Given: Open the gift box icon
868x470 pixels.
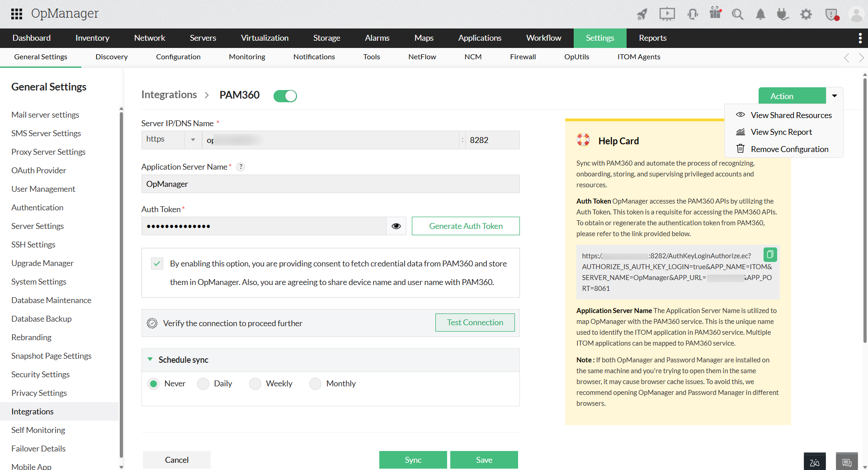Looking at the screenshot, I should pyautogui.click(x=715, y=13).
